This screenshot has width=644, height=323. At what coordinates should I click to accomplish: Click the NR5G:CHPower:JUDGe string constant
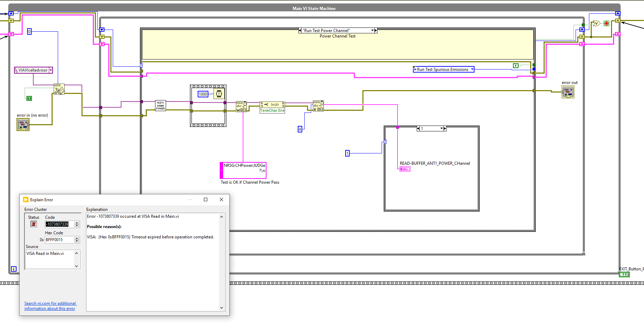point(243,170)
